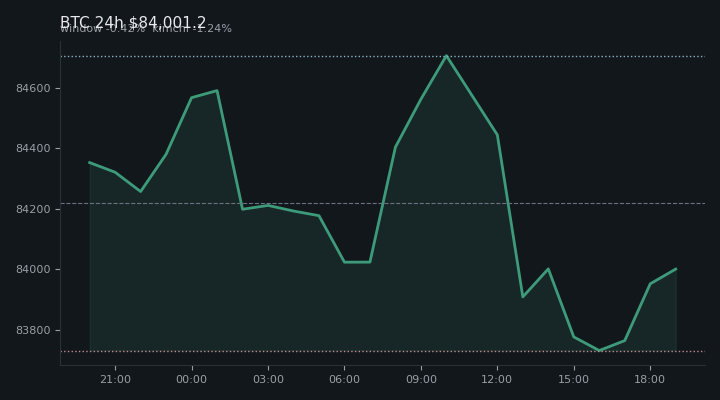Click the 84200 y-axis label
720x400 pixels.
pyautogui.click(x=33, y=209)
